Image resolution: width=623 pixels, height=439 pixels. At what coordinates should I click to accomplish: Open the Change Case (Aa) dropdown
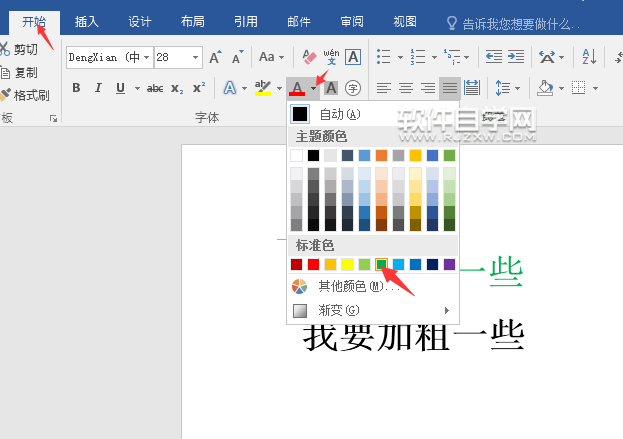tap(271, 57)
